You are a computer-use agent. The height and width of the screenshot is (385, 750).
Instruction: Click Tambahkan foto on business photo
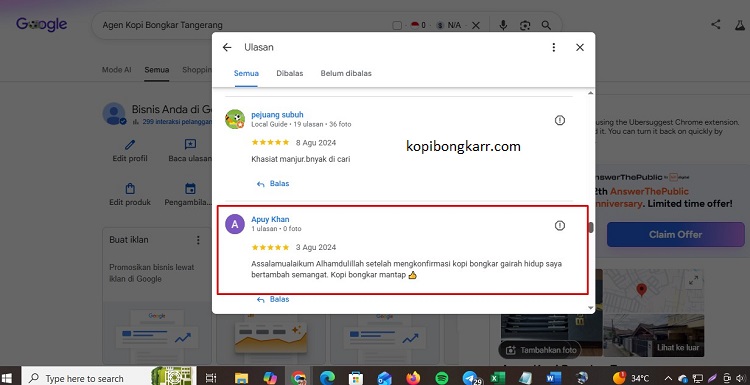pos(540,350)
